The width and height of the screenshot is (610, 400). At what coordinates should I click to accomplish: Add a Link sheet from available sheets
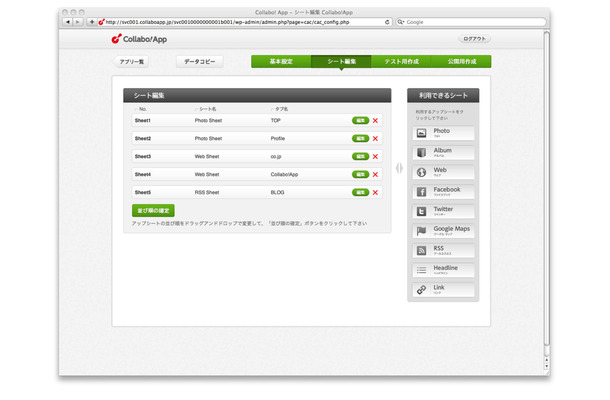pos(443,290)
